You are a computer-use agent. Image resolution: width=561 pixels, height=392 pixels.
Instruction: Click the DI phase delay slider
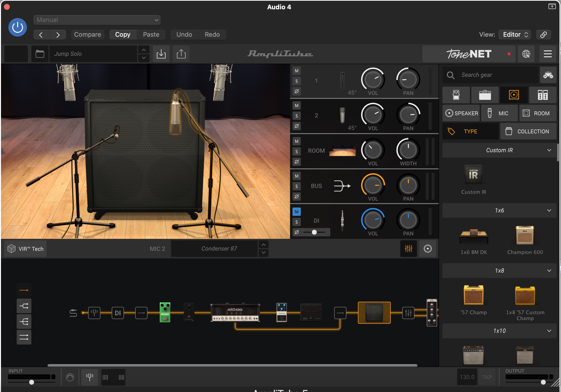[315, 232]
